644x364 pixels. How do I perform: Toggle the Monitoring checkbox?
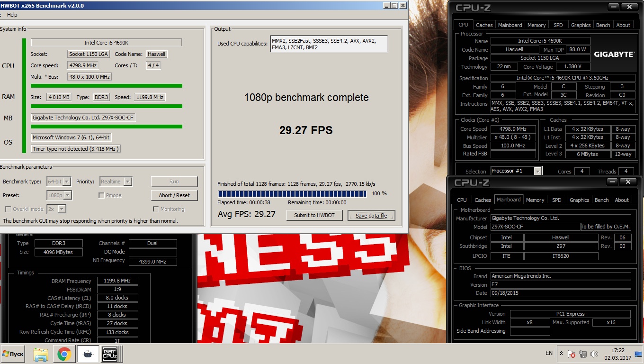156,209
